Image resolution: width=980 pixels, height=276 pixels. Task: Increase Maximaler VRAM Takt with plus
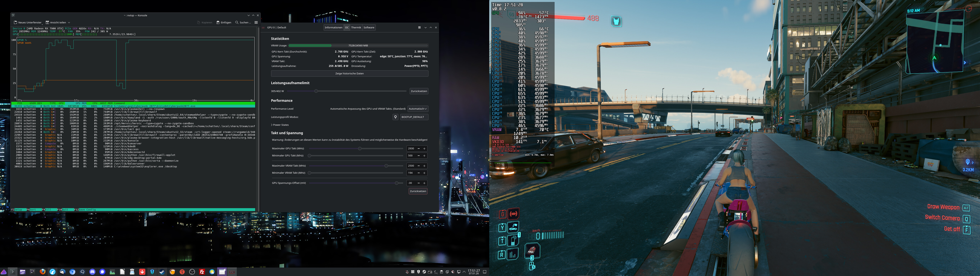tap(424, 166)
